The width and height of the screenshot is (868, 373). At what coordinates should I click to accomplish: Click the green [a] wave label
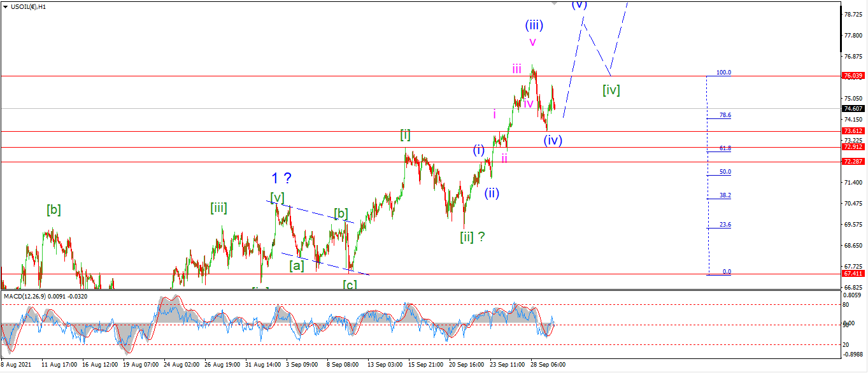297,265
